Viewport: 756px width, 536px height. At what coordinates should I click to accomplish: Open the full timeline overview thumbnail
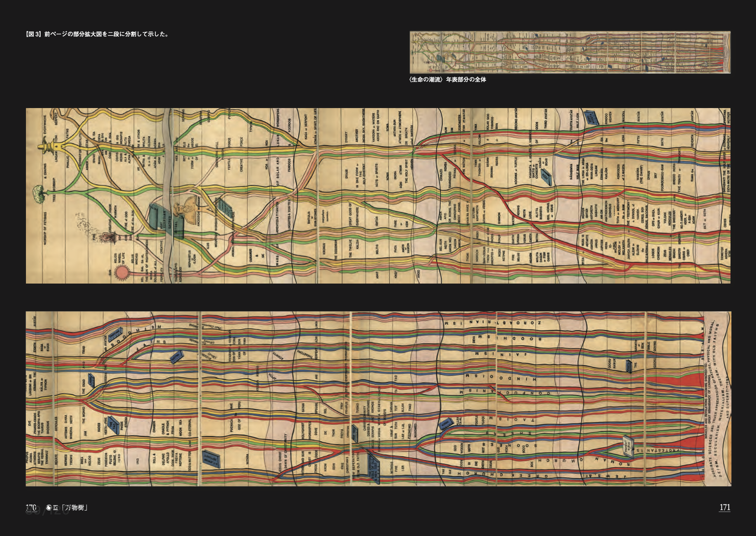(x=570, y=52)
